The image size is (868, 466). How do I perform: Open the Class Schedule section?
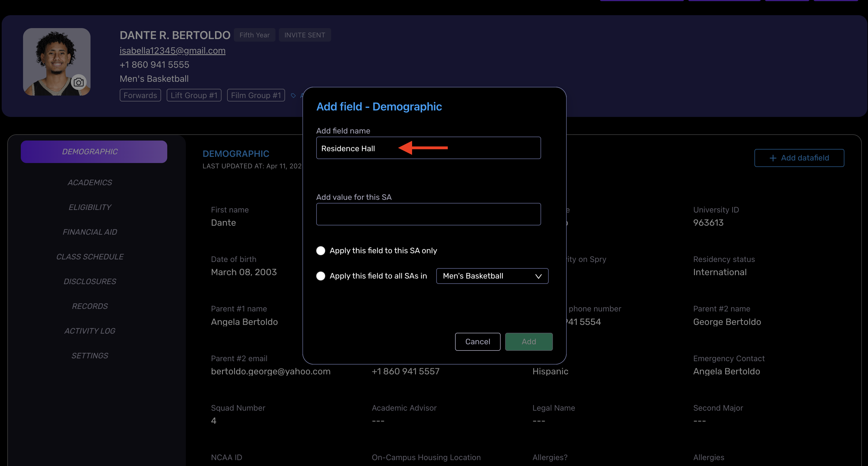(90, 257)
